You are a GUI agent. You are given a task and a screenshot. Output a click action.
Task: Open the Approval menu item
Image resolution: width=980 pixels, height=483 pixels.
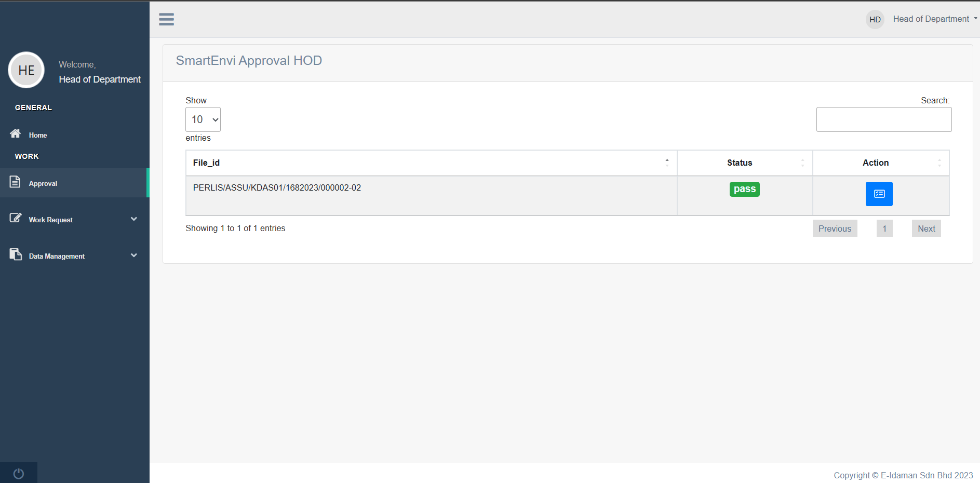tap(43, 183)
